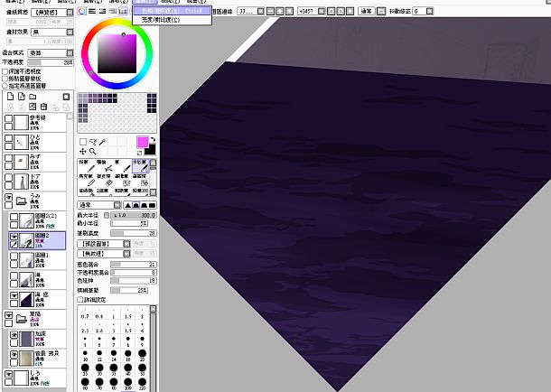Delete layer with the trash icon
The image size is (551, 392).
click(43, 106)
